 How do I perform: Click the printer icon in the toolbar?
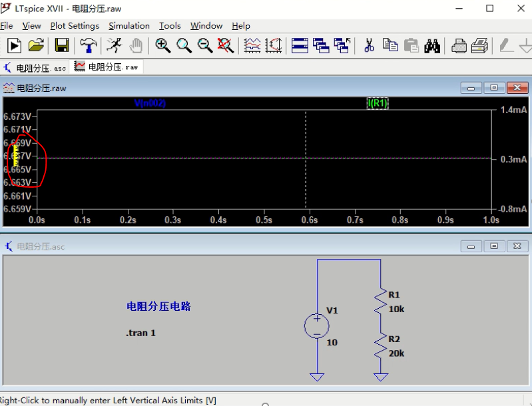tap(459, 45)
